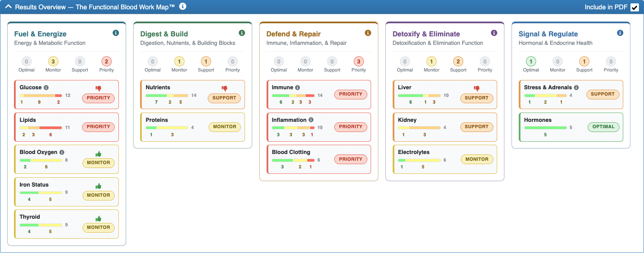Viewport: 644px width, 253px height.
Task: Click the Electrolytes card title
Action: coord(414,152)
